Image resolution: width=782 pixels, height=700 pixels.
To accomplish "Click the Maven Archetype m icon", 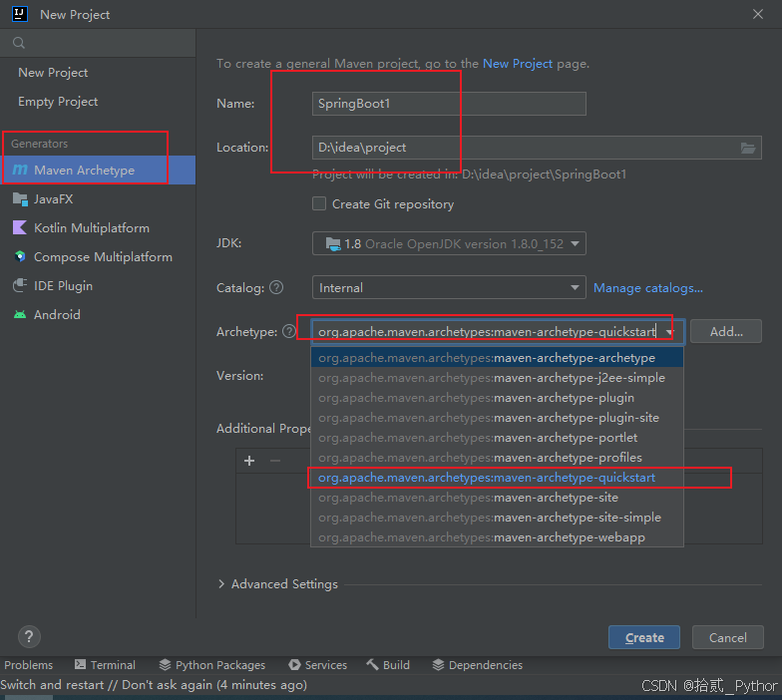I will tap(20, 170).
